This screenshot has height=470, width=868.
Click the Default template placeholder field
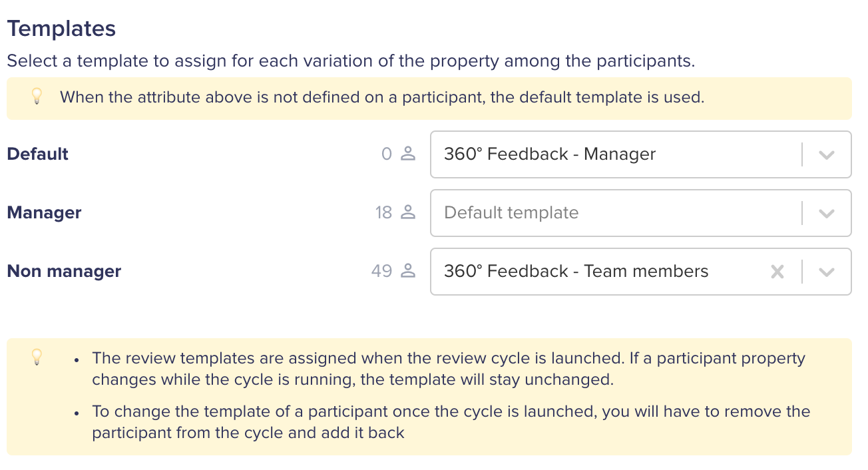641,213
